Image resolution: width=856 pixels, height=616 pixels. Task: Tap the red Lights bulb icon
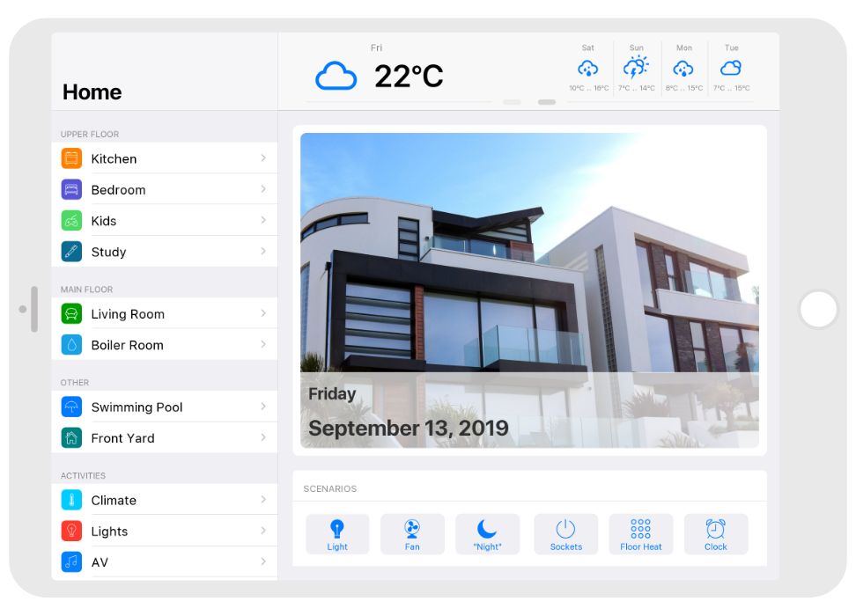point(71,532)
